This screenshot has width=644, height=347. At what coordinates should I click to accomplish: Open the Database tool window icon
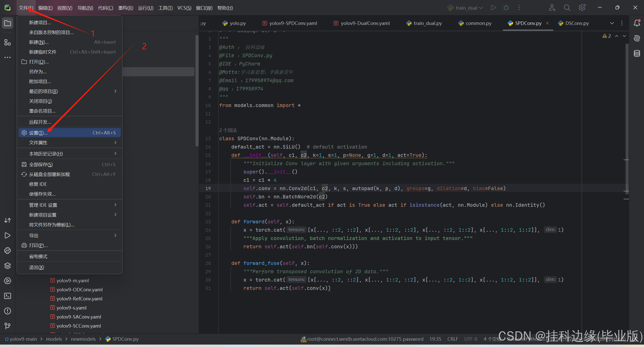click(637, 53)
